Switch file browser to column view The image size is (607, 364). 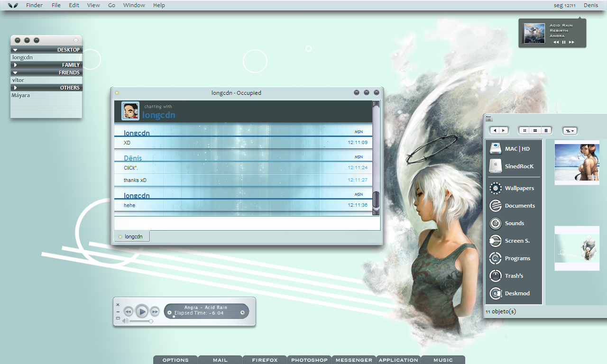546,130
